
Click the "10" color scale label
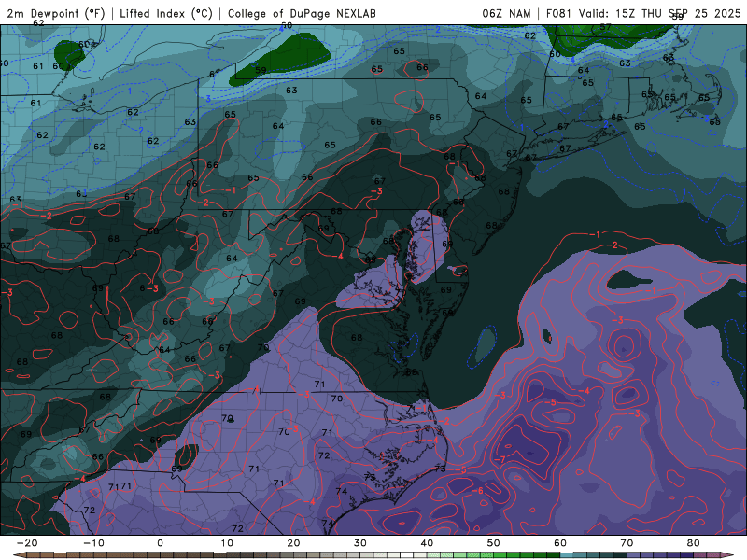[x=227, y=543]
